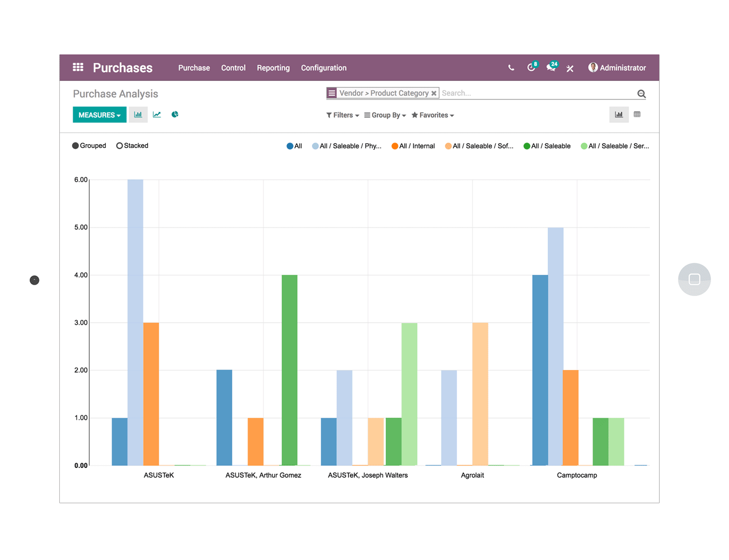The image size is (729, 560).
Task: Switch the chart to pie chart view
Action: point(175,114)
